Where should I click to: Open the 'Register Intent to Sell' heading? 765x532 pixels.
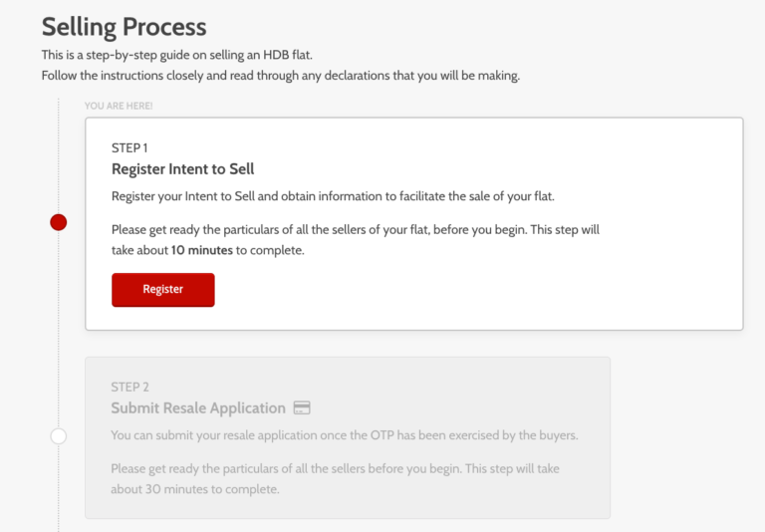182,168
